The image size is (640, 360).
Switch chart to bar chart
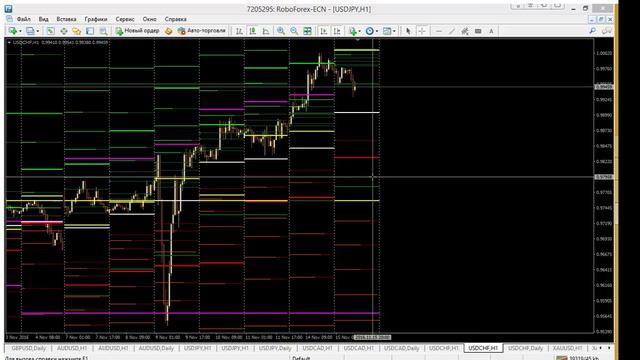pyautogui.click(x=239, y=31)
